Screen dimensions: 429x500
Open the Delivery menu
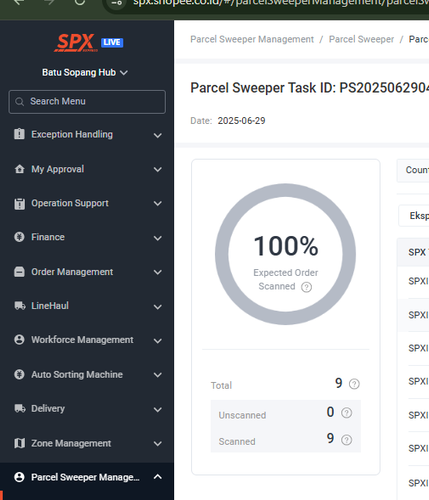87,409
